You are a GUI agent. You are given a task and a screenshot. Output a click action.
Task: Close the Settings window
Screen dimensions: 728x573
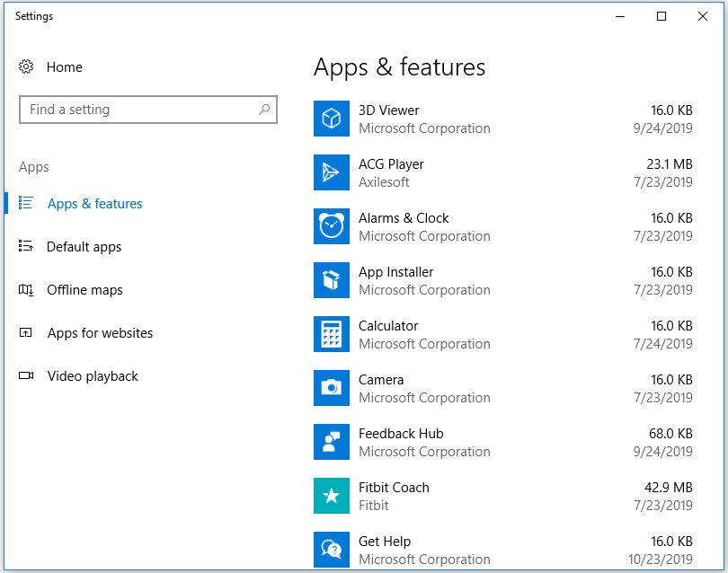tap(703, 16)
